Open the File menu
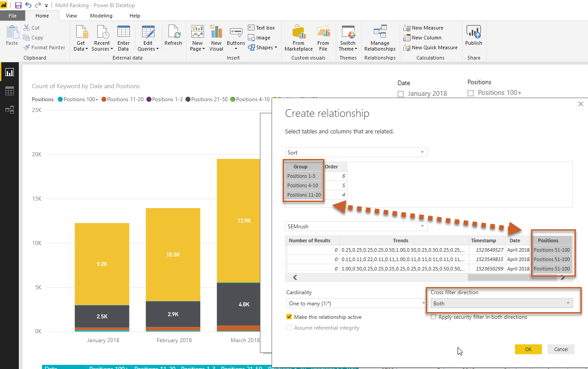The width and height of the screenshot is (588, 369). click(x=13, y=16)
